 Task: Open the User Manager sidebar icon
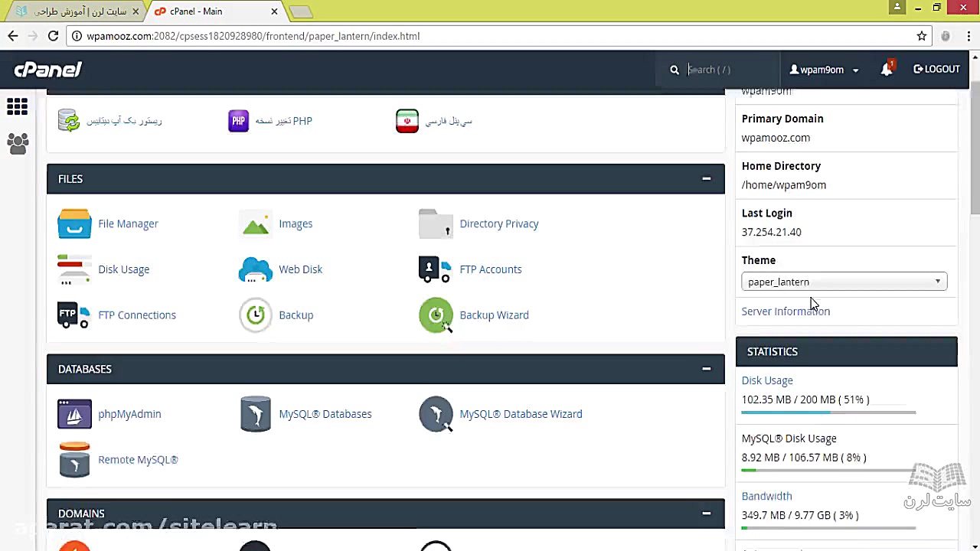pyautogui.click(x=17, y=143)
